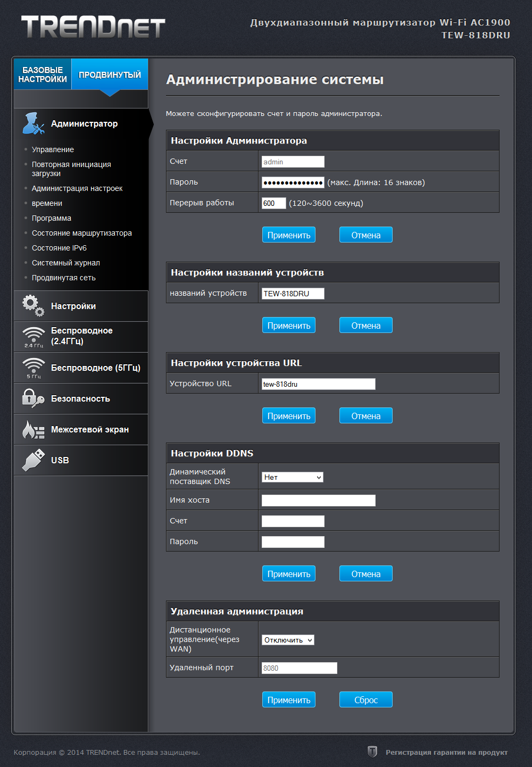Open Регистрация гарантии на продукт link
The image size is (532, 767).
446,752
